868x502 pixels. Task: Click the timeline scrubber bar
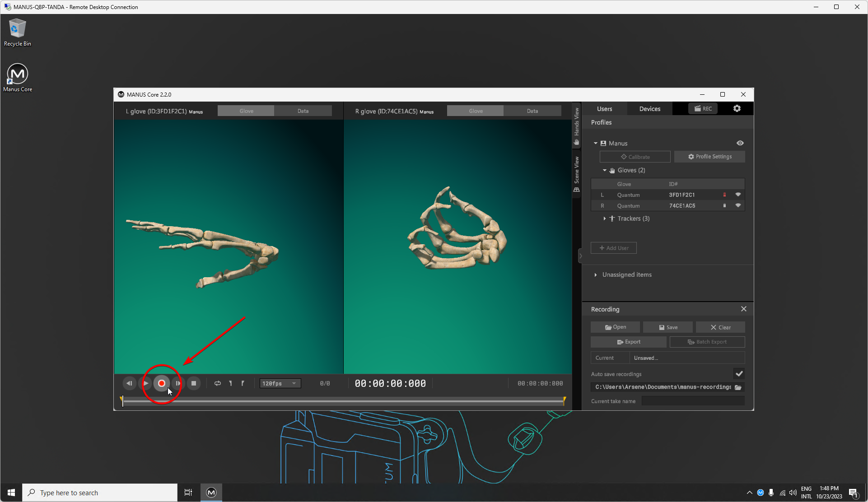(x=343, y=400)
